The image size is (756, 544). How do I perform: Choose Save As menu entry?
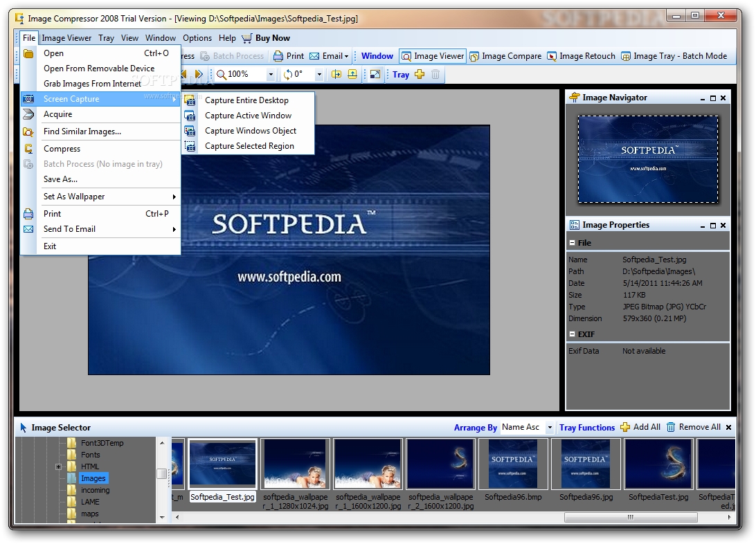(101, 179)
